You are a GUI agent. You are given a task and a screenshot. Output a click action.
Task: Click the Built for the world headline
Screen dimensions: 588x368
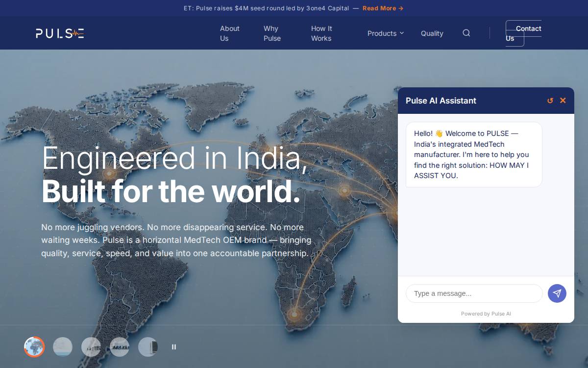coord(171,191)
